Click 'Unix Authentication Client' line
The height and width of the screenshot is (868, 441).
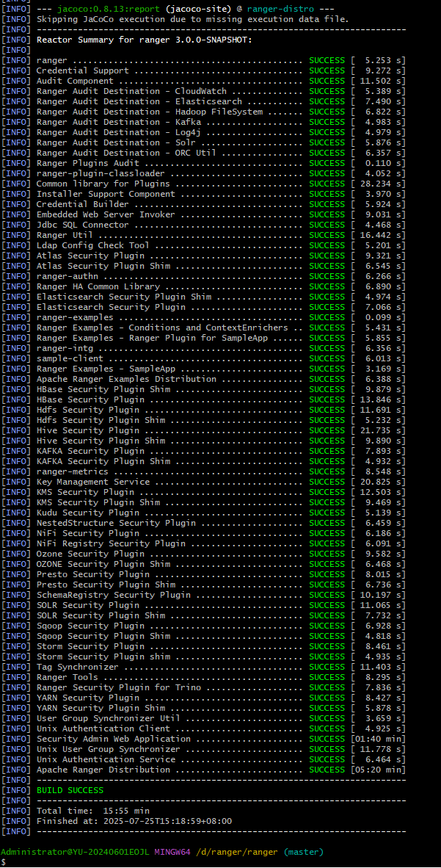click(x=204, y=728)
